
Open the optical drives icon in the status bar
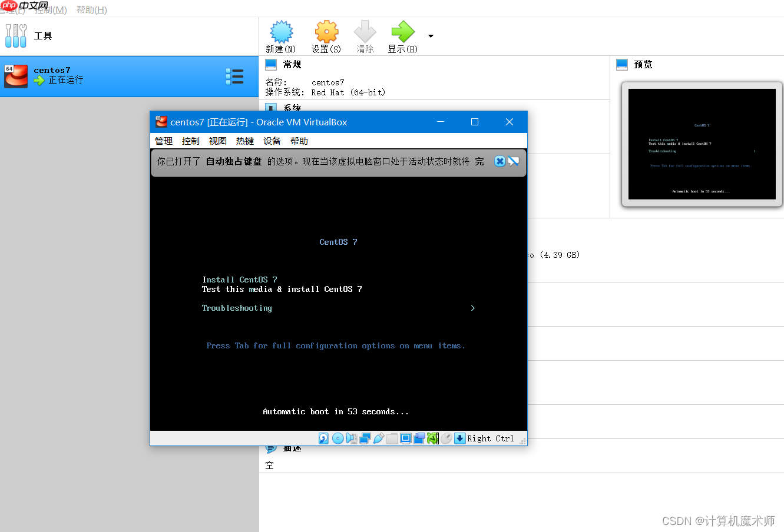[338, 438]
